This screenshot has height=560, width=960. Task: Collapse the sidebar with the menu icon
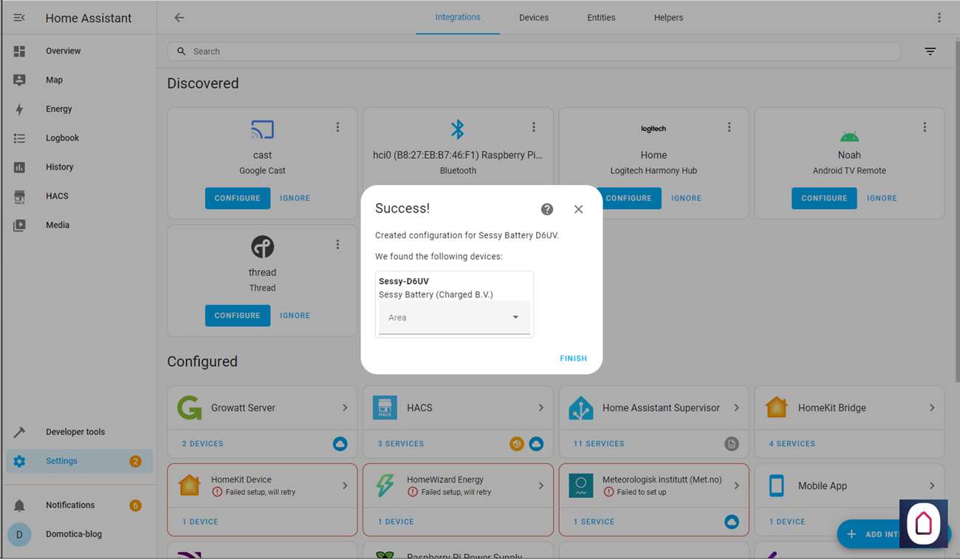click(x=19, y=18)
